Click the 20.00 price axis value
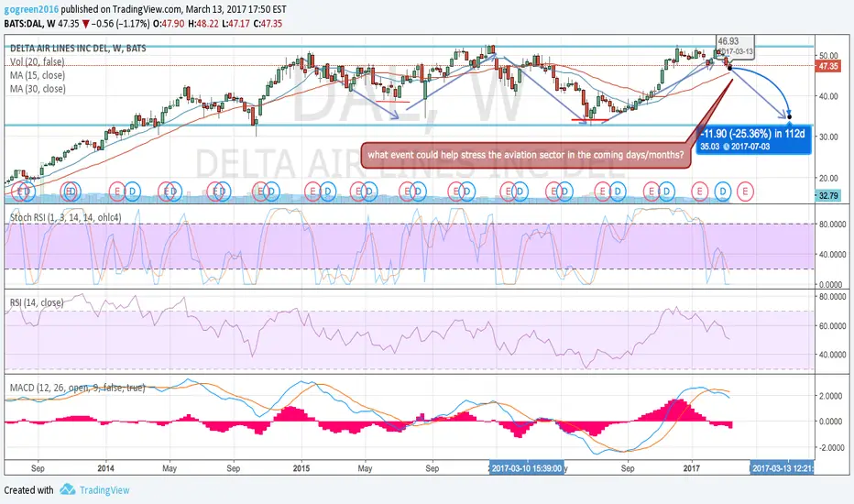Viewport: 854px width, 504px height. pos(828,178)
